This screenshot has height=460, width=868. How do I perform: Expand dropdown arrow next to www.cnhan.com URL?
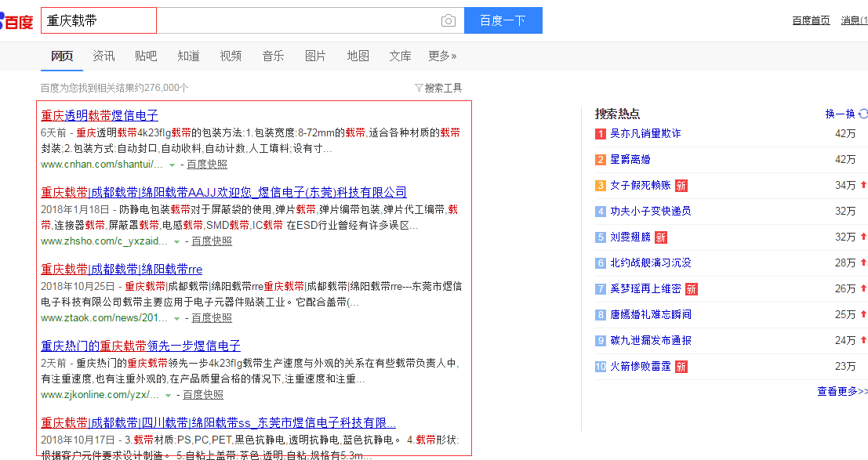click(x=172, y=165)
